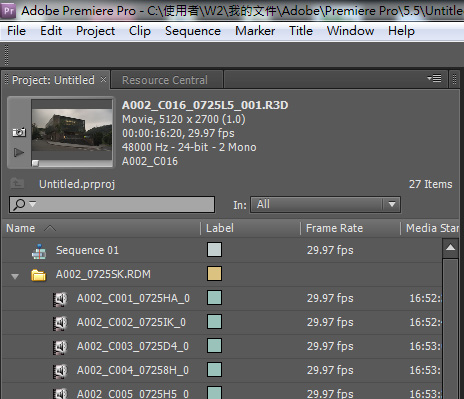Open the Marker menu
Image resolution: width=464 pixels, height=399 pixels.
click(x=255, y=31)
